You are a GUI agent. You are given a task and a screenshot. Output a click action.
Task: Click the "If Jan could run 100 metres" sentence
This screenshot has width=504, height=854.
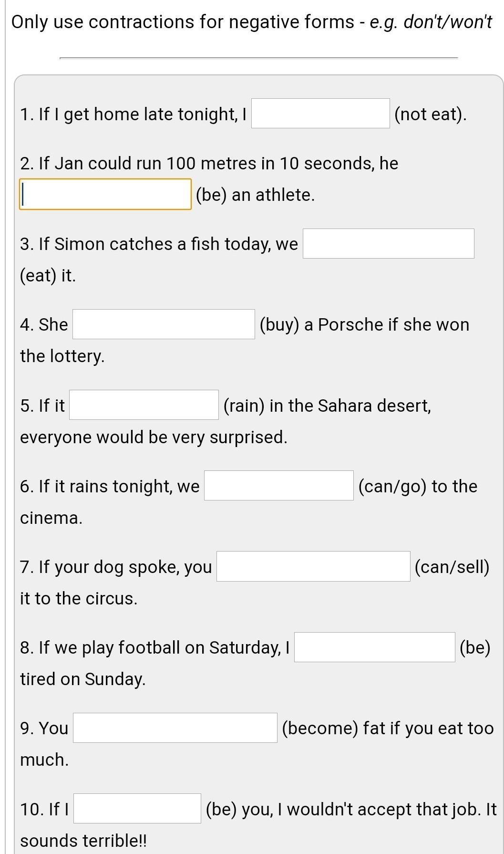pyautogui.click(x=209, y=163)
